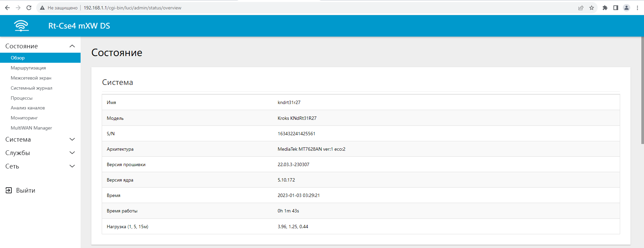The image size is (644, 248).
Task: Open Системный журнал in the sidebar
Action: 31,88
